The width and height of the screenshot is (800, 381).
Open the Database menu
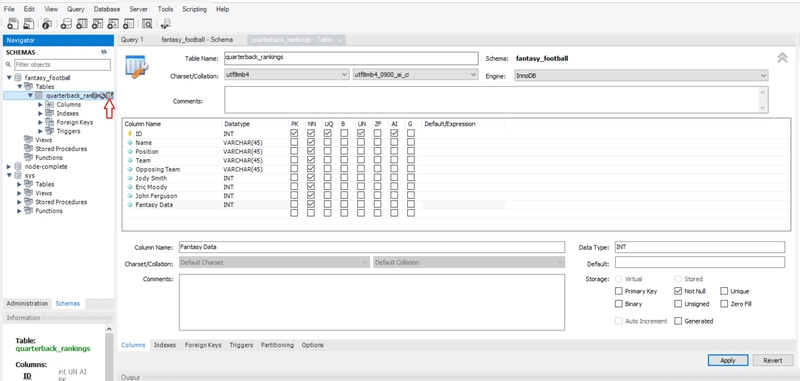(x=107, y=9)
